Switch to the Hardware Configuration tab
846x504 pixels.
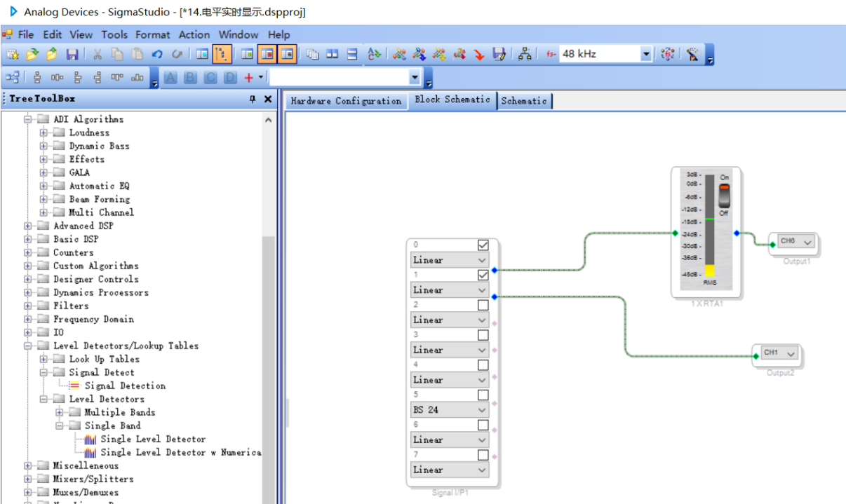pos(347,101)
